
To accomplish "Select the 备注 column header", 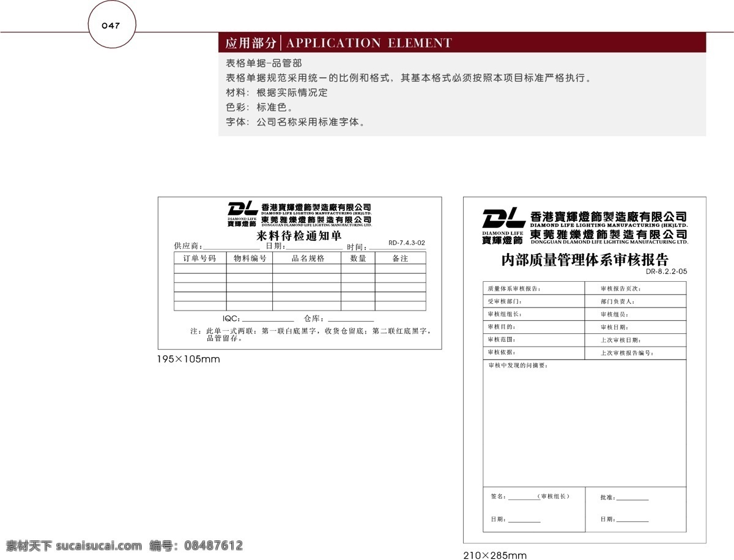I will (x=400, y=259).
